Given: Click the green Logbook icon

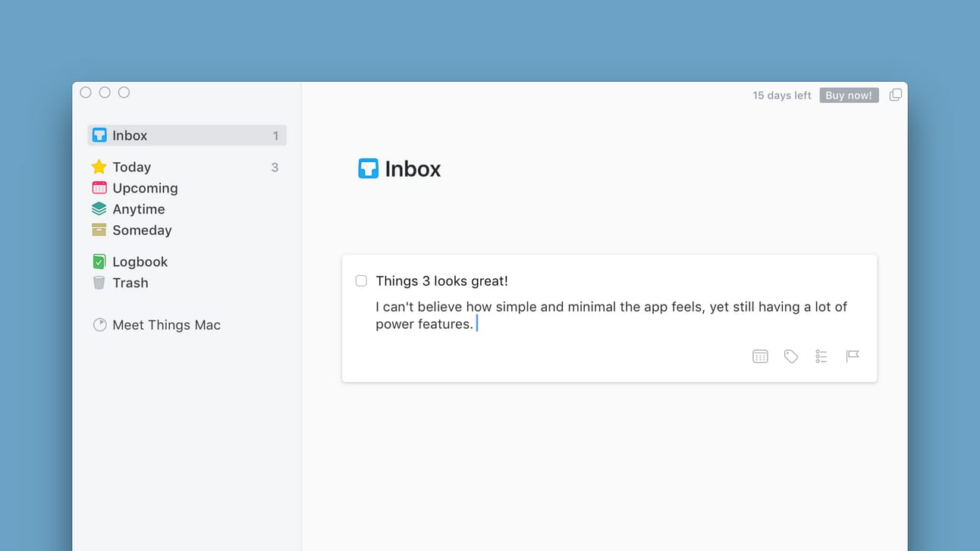Looking at the screenshot, I should coord(99,261).
